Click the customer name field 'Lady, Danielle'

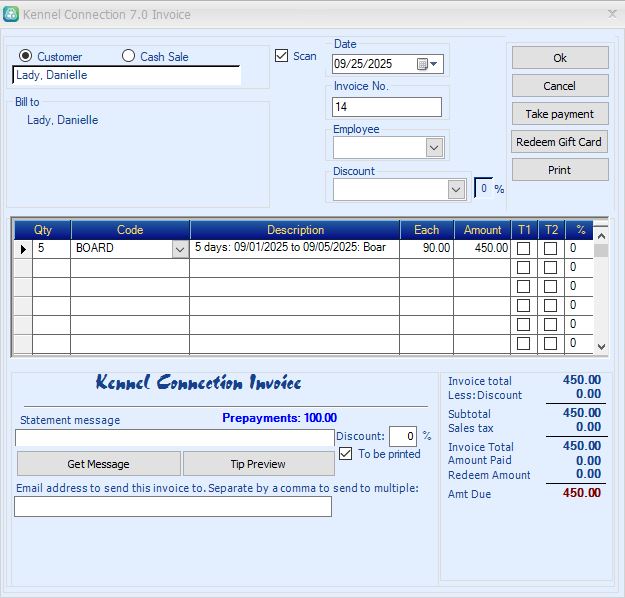coord(126,75)
